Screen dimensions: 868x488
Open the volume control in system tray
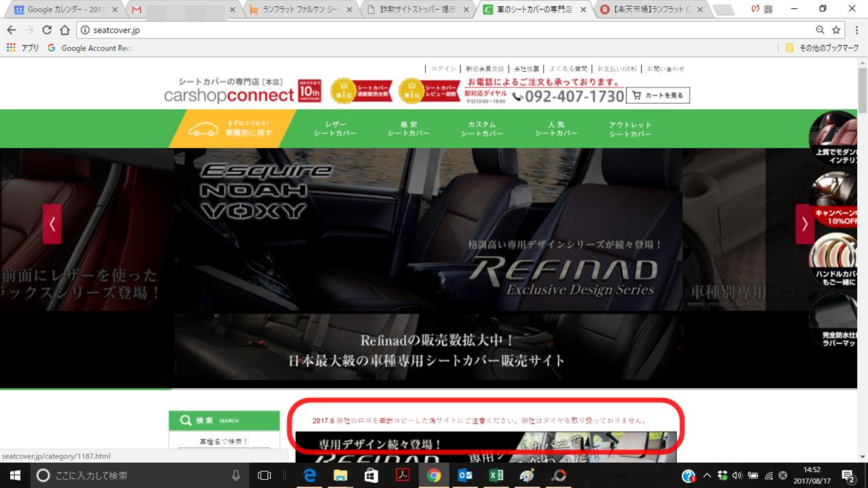pyautogui.click(x=737, y=475)
